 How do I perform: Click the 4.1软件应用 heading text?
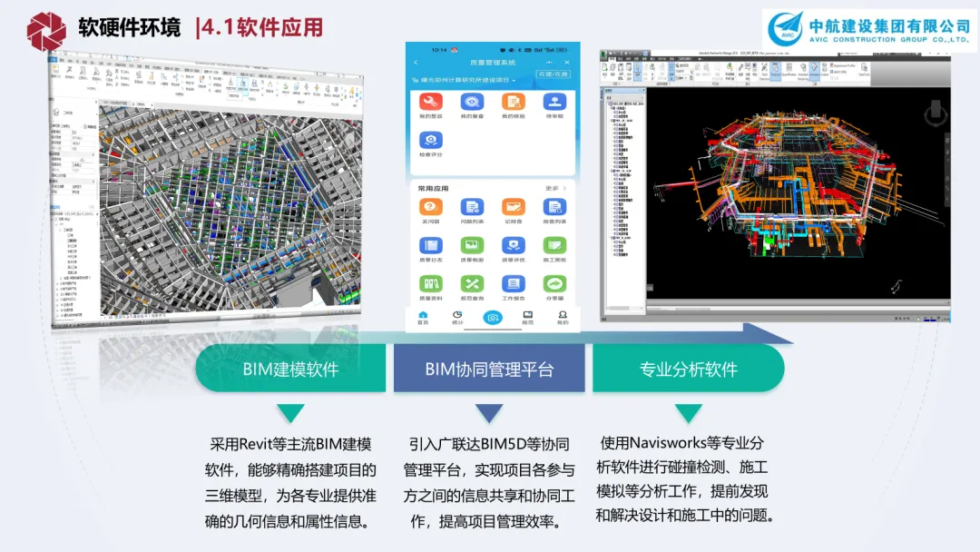tap(262, 27)
